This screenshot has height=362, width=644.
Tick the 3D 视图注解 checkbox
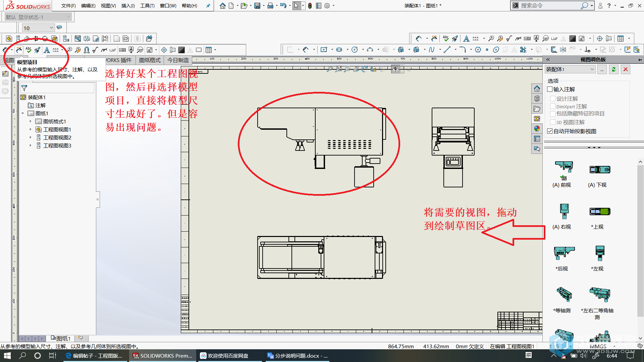click(x=552, y=122)
